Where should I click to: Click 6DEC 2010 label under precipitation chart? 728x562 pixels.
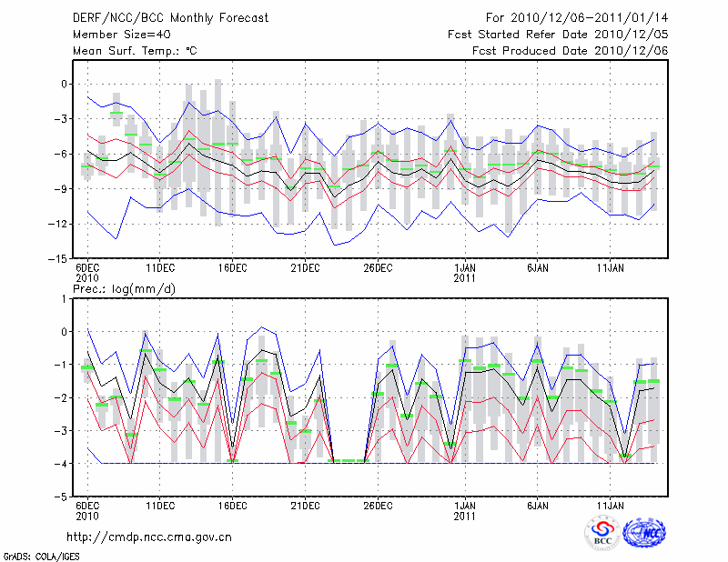point(86,510)
